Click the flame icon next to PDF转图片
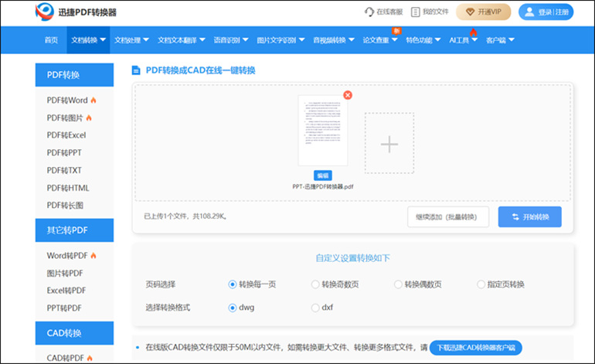 pos(89,117)
